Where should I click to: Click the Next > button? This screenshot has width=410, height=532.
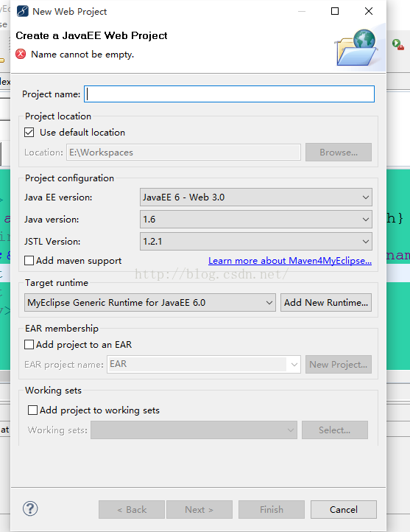tap(199, 510)
